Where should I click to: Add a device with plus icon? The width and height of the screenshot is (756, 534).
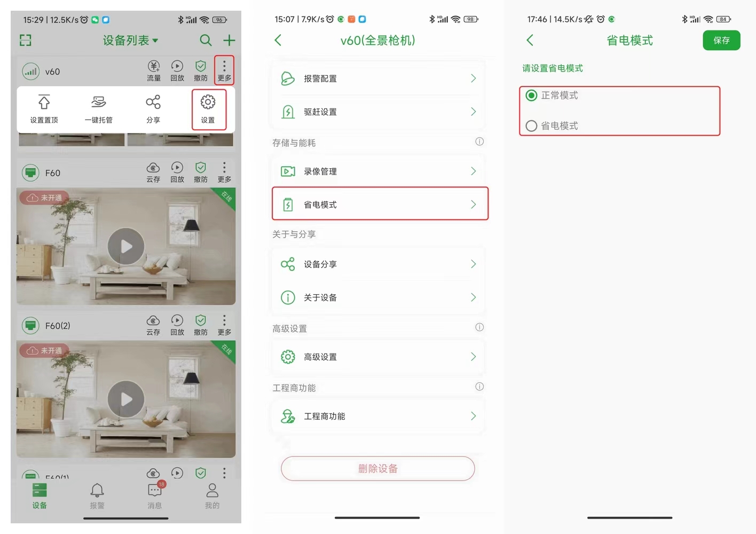pos(229,40)
